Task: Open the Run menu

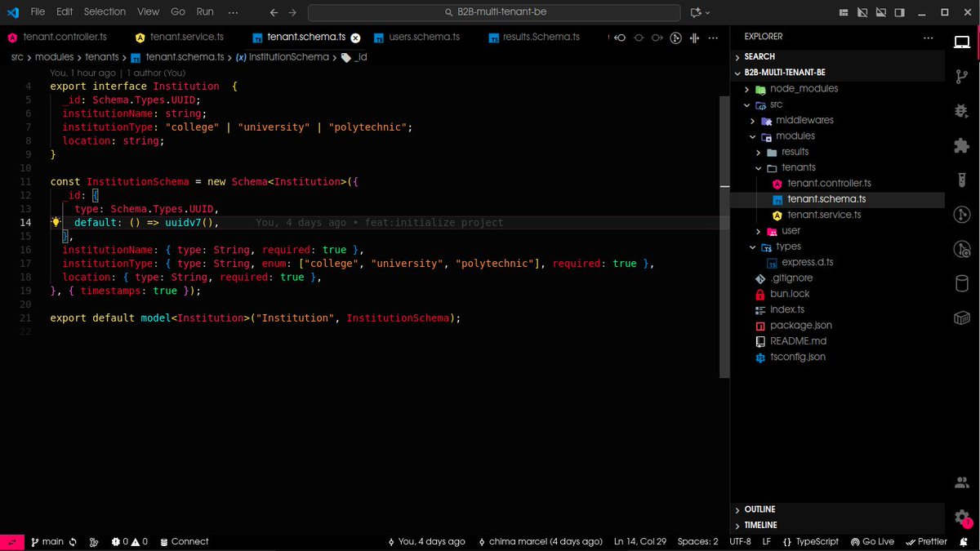Action: [x=205, y=12]
